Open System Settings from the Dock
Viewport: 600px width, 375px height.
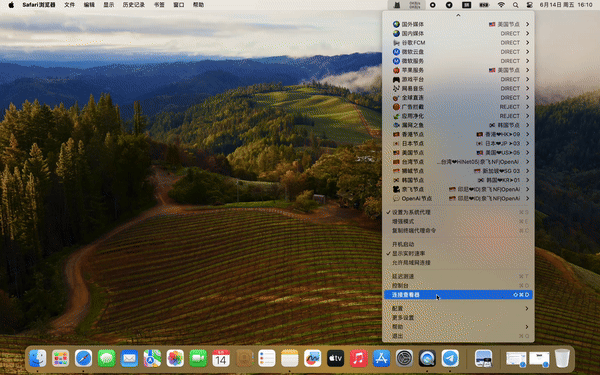click(x=404, y=359)
